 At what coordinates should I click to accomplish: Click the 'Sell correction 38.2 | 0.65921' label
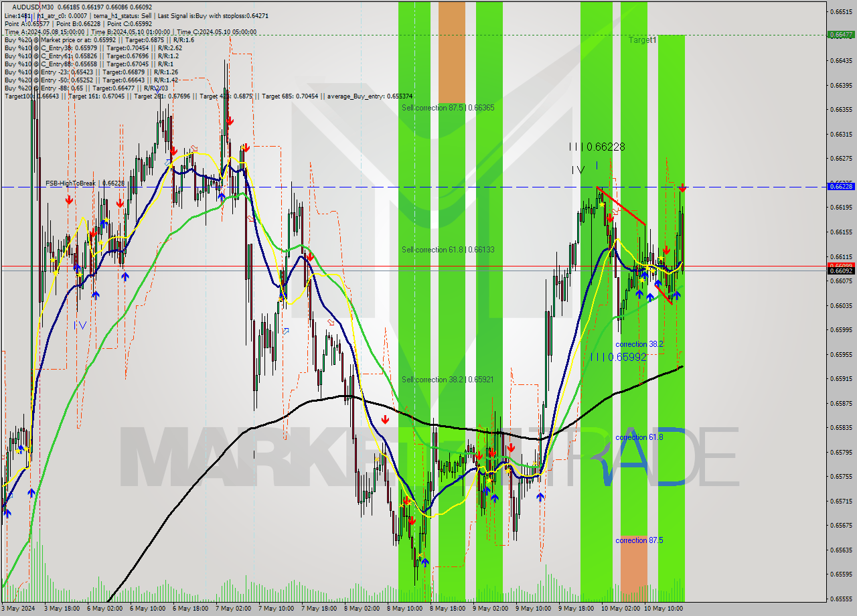pos(448,379)
